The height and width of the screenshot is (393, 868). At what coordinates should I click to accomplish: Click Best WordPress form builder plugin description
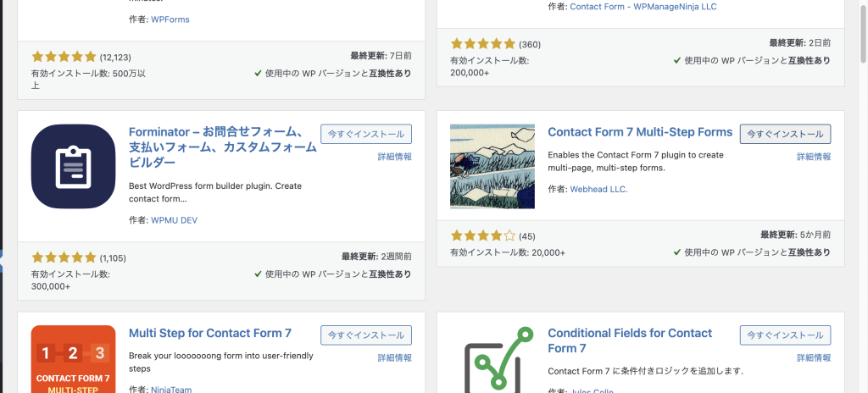coord(214,192)
